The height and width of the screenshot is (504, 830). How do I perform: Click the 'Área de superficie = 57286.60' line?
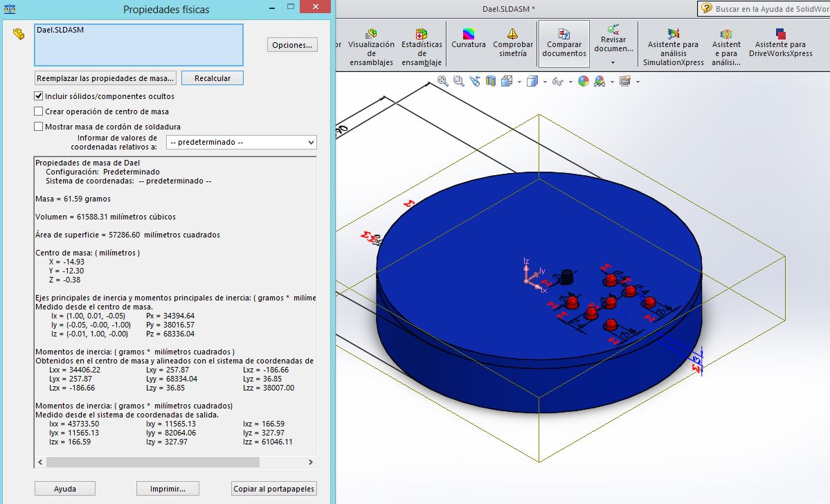tap(127, 235)
